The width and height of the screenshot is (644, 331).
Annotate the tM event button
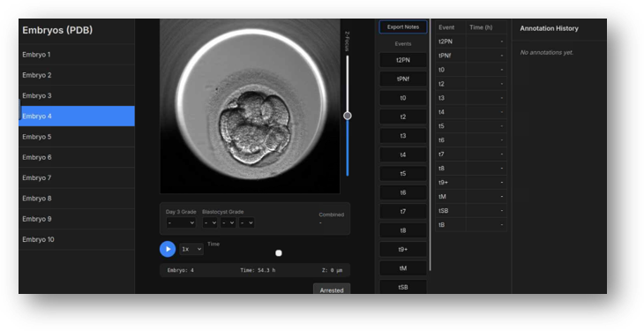403,268
